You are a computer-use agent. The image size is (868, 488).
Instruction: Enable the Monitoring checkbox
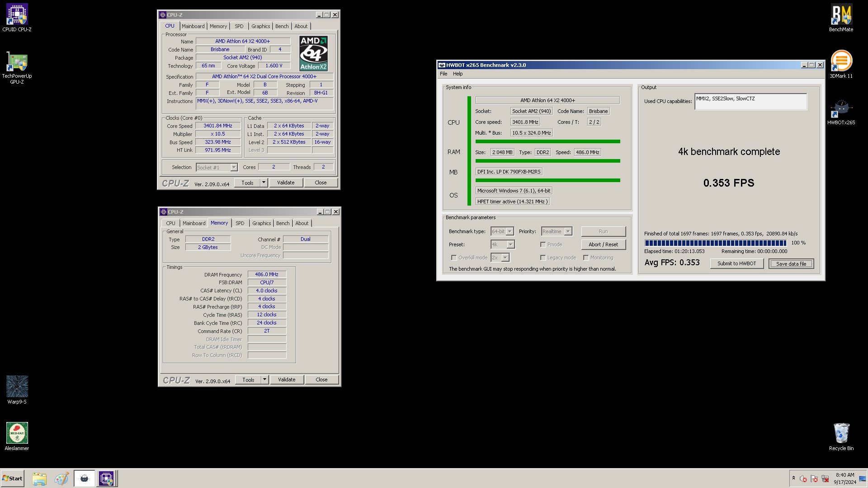[586, 258]
